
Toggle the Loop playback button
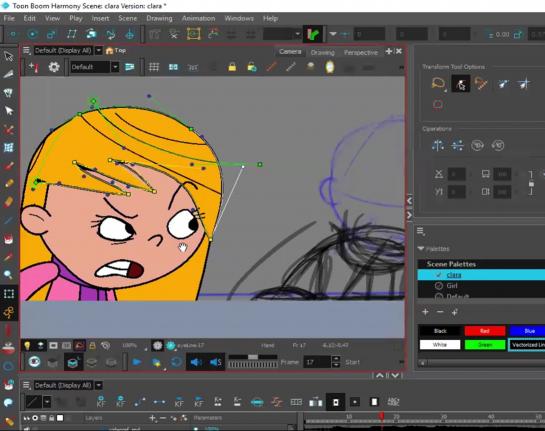click(x=176, y=362)
